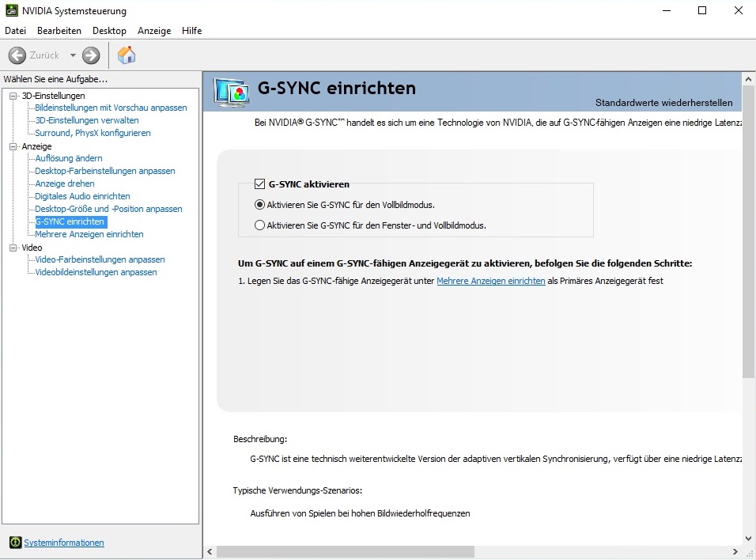This screenshot has width=756, height=560.
Task: Click the Video category label
Action: pyautogui.click(x=32, y=248)
